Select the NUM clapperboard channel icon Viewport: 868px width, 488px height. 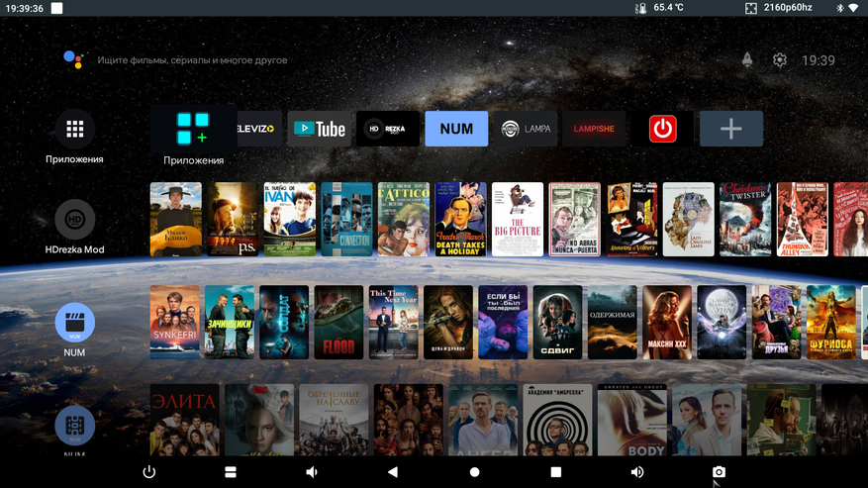pyautogui.click(x=75, y=323)
